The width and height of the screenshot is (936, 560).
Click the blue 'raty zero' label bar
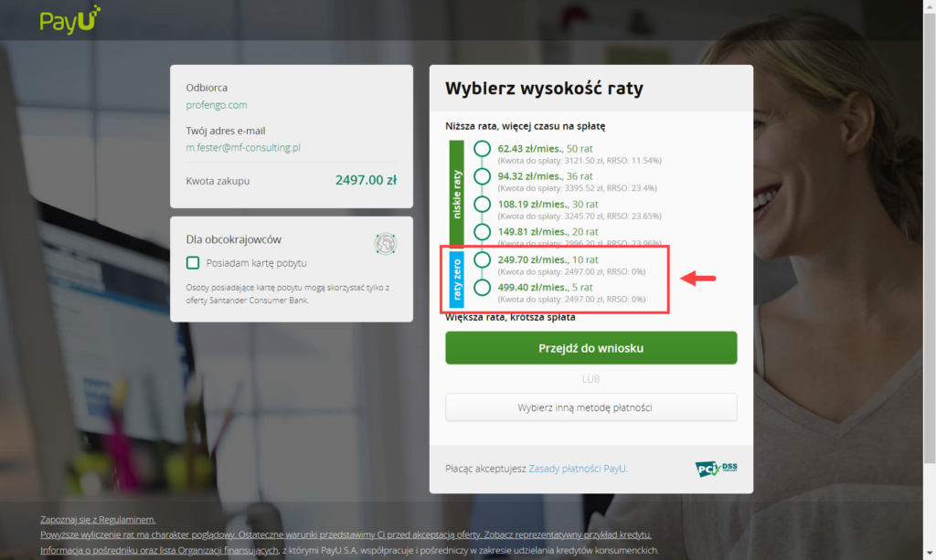457,280
